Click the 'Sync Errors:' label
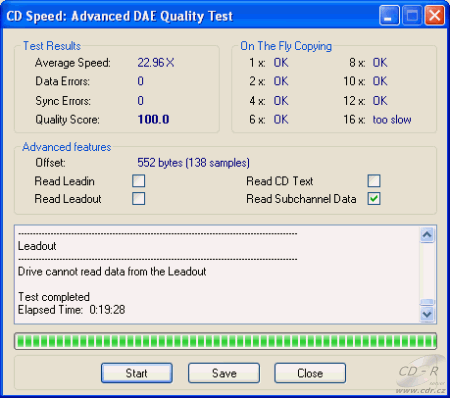Viewport: 450px width, 398px height. click(x=63, y=101)
